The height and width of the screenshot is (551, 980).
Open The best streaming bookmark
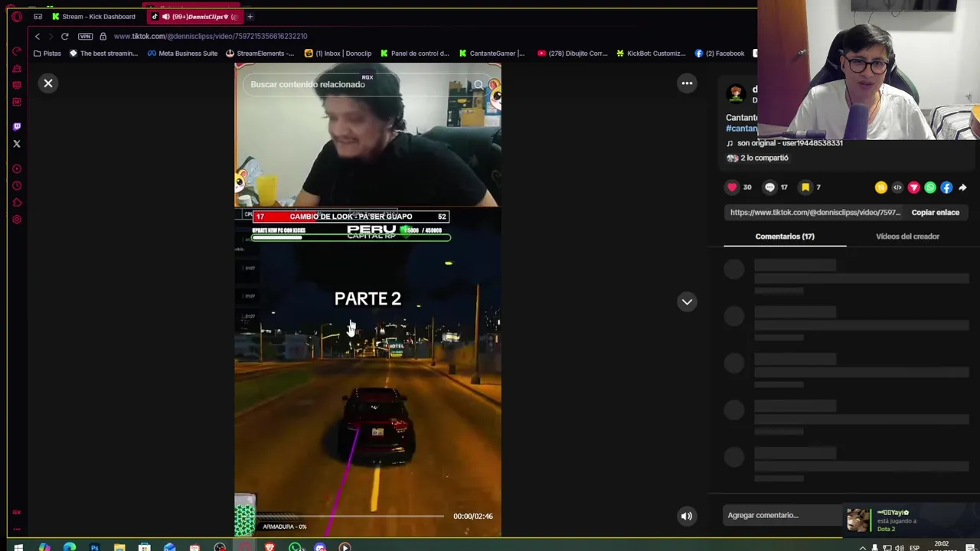click(x=103, y=54)
